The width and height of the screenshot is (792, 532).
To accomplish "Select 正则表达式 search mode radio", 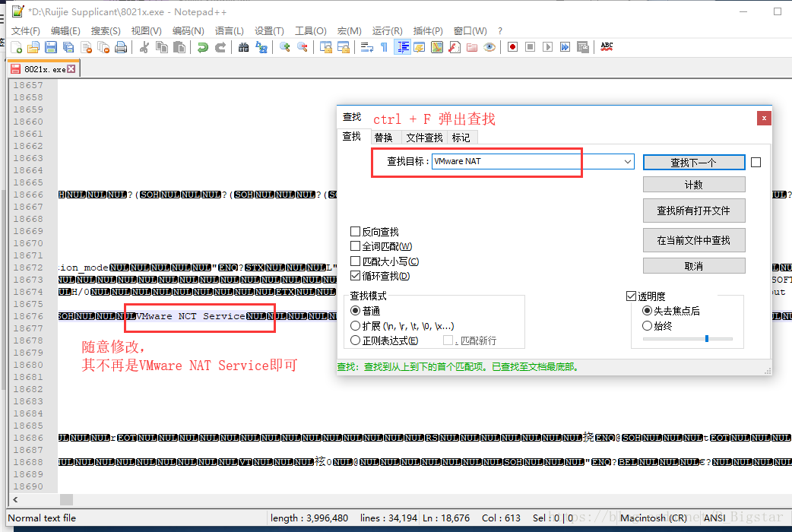I will pyautogui.click(x=355, y=340).
